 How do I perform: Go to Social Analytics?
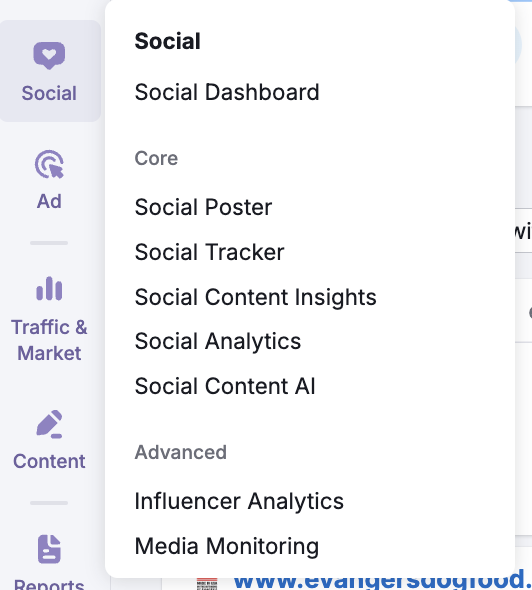coord(218,341)
